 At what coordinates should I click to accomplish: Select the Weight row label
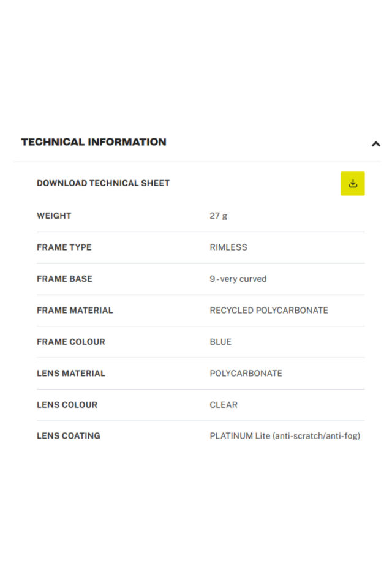pos(54,216)
